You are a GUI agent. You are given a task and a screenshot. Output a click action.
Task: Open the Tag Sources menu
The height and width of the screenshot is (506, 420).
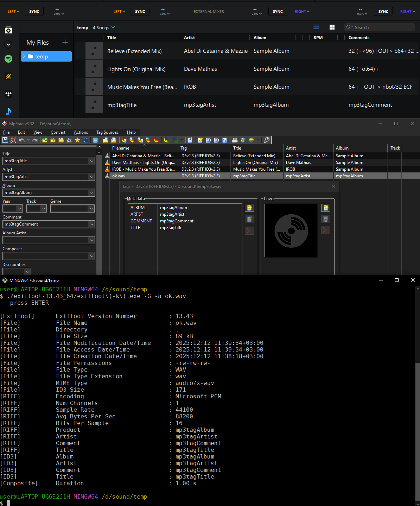click(107, 132)
